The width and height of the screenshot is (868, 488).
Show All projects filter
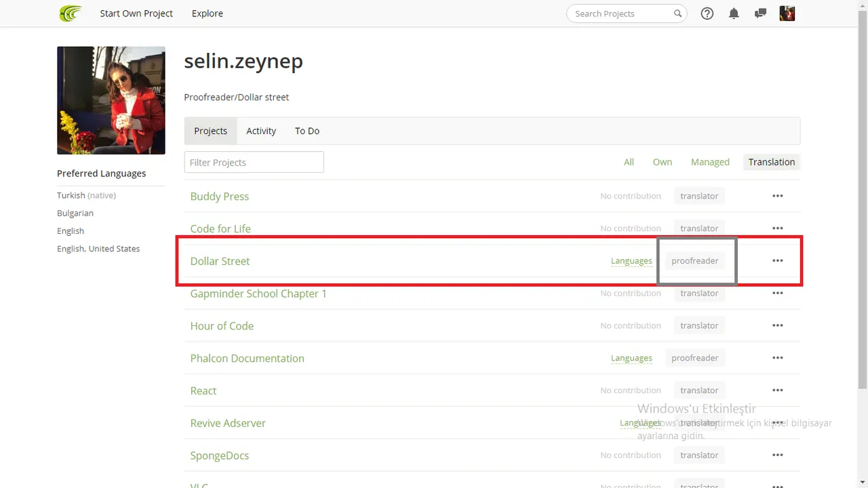(x=629, y=162)
